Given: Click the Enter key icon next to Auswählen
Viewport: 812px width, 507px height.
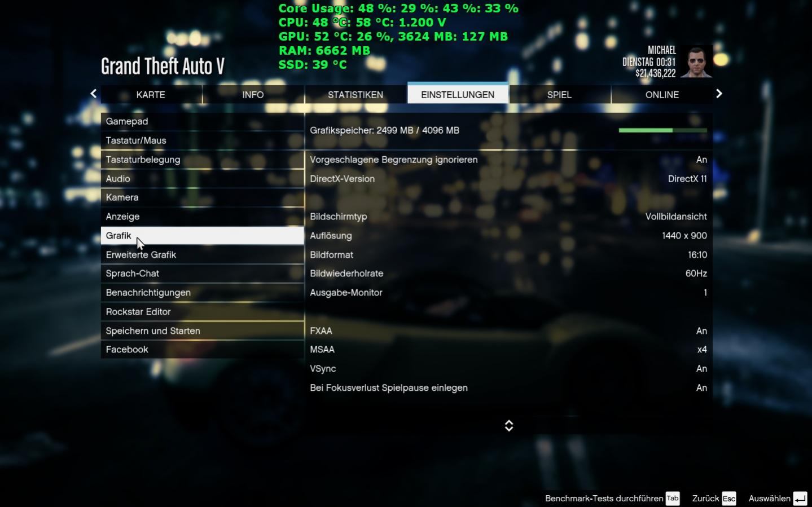Looking at the screenshot, I should click(x=800, y=499).
